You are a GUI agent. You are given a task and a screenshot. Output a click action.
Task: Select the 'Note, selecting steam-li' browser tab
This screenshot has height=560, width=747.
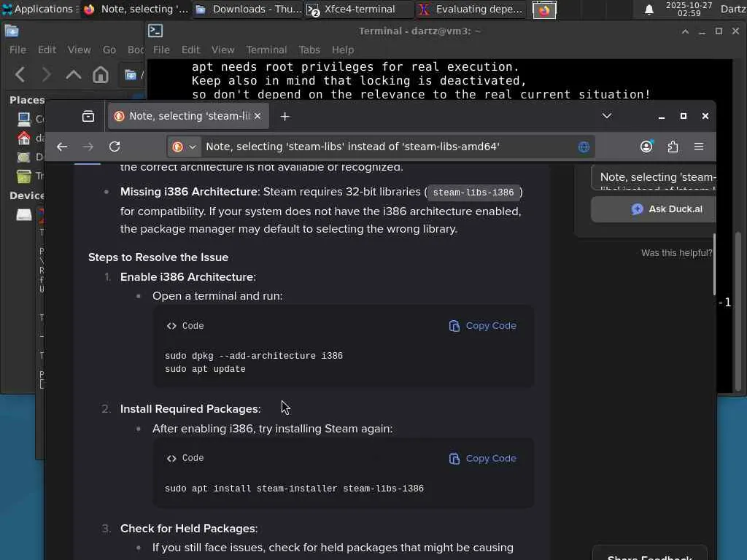coord(189,116)
